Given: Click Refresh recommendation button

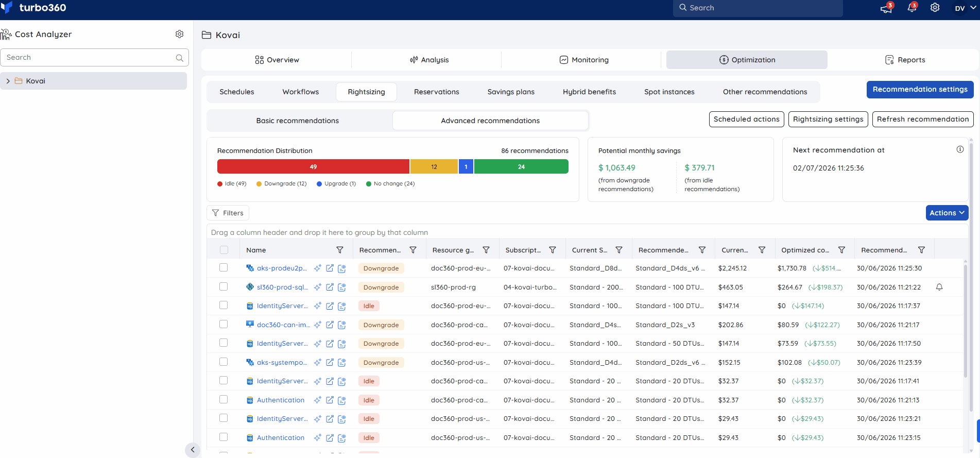Looking at the screenshot, I should (x=923, y=119).
